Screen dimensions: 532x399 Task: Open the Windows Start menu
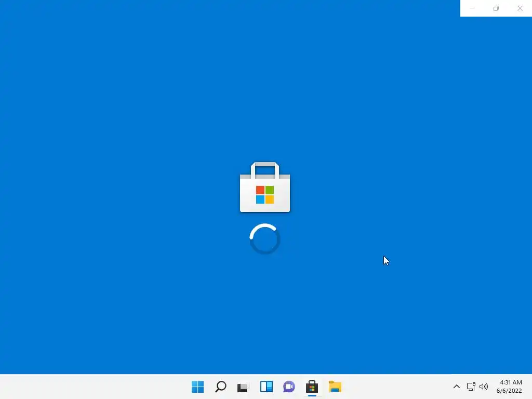point(197,387)
